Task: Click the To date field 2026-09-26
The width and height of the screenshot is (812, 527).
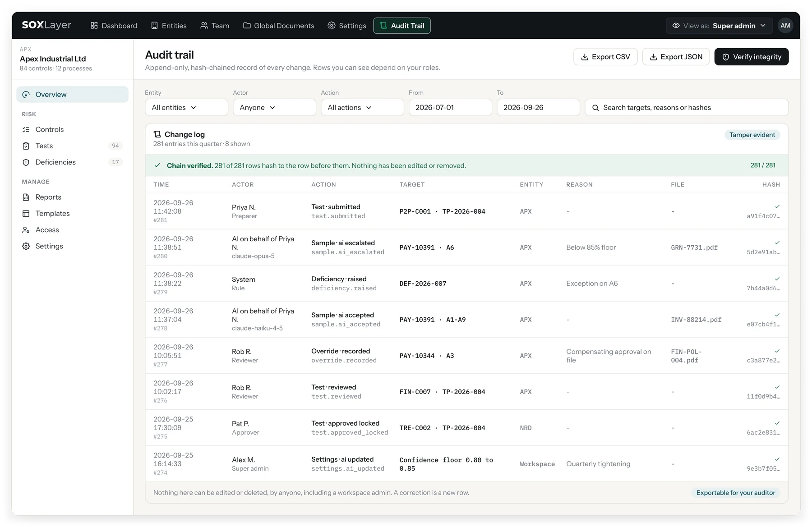Action: (x=538, y=108)
